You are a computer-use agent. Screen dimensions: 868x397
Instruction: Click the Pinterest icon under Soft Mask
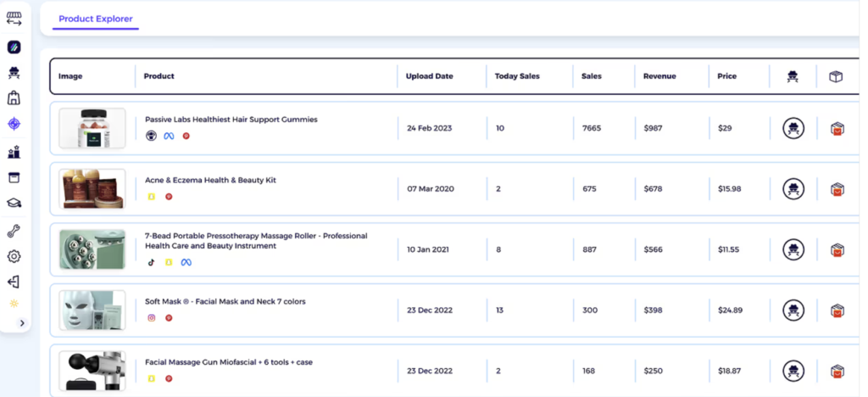(x=169, y=318)
